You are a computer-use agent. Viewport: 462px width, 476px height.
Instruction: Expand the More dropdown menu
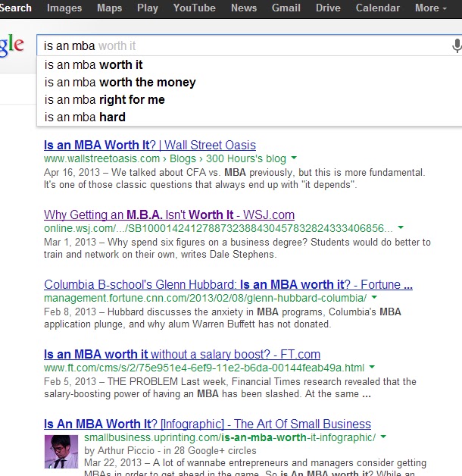tap(431, 8)
